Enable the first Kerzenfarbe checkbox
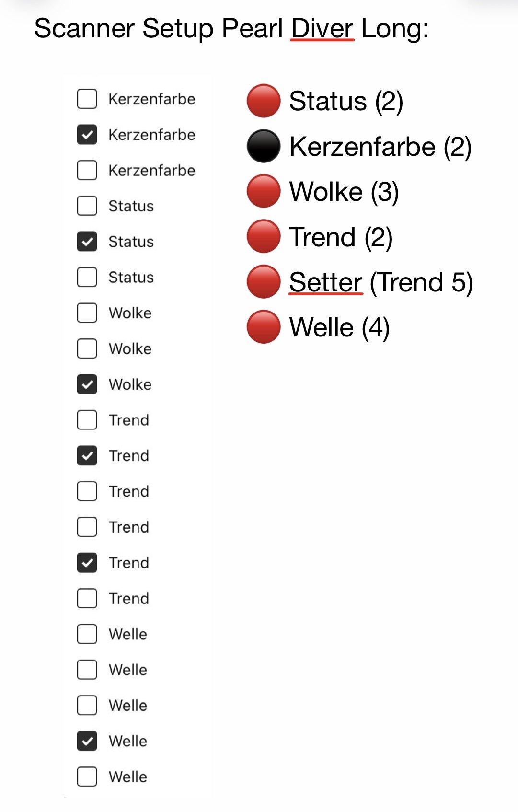This screenshot has height=812, width=518. point(87,99)
